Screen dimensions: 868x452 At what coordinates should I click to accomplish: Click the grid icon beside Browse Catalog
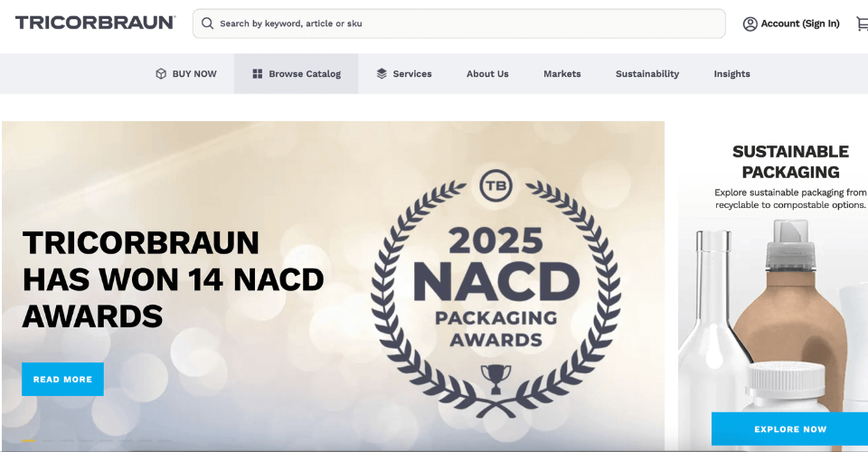[258, 74]
